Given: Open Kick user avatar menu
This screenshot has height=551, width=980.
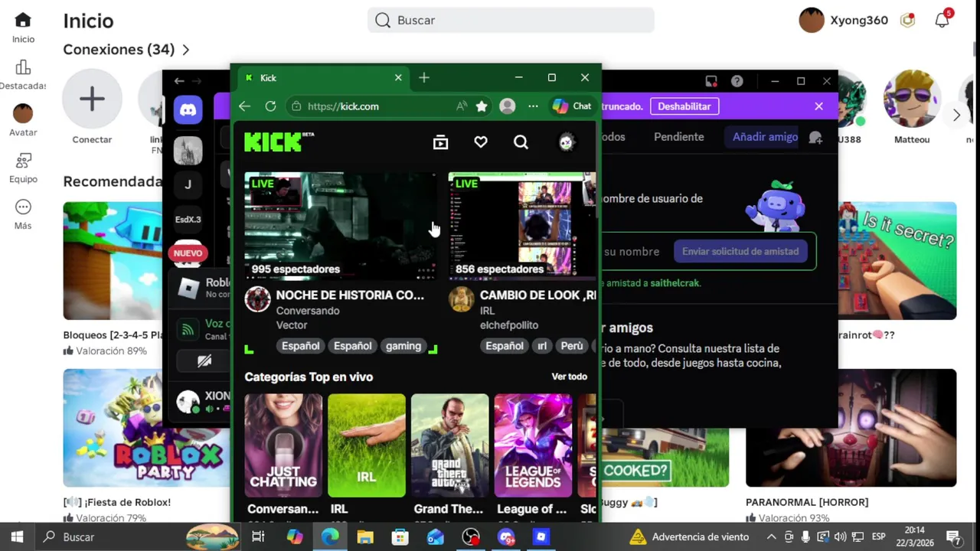Looking at the screenshot, I should pos(566,142).
